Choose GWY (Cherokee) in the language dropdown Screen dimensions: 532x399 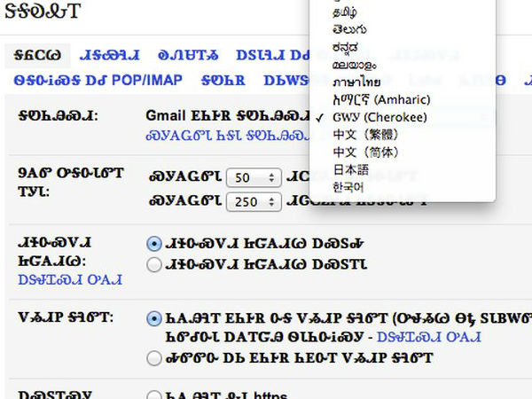point(368,117)
